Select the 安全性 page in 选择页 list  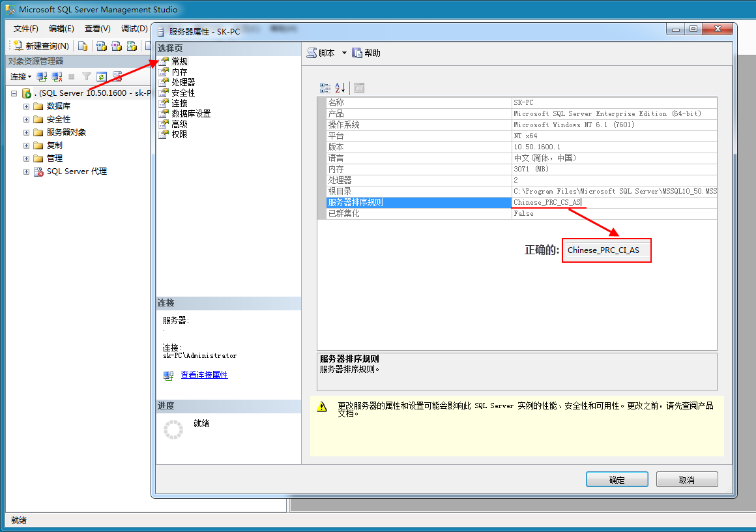pos(183,93)
